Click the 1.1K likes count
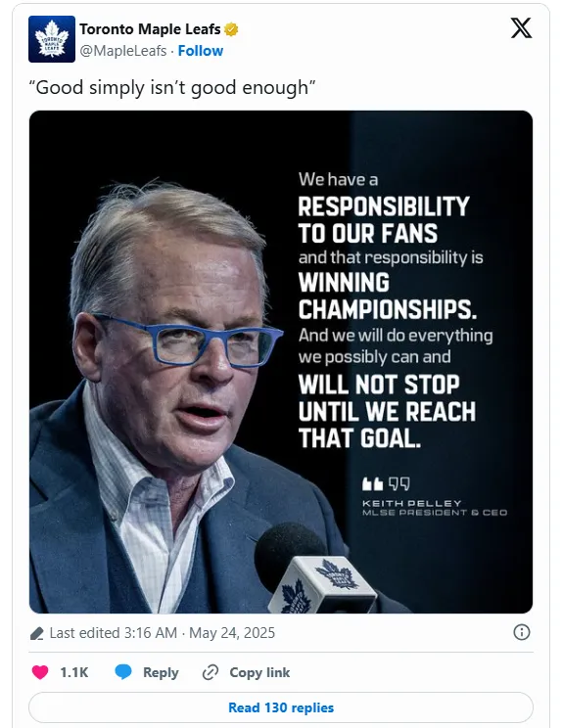This screenshot has width=562, height=728. point(74,672)
